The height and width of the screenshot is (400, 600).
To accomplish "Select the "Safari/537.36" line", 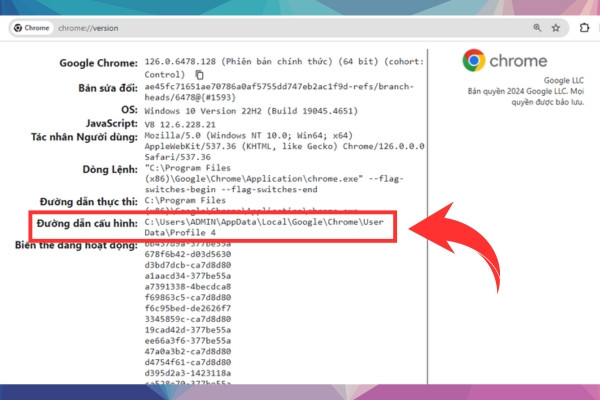I will click(178, 157).
